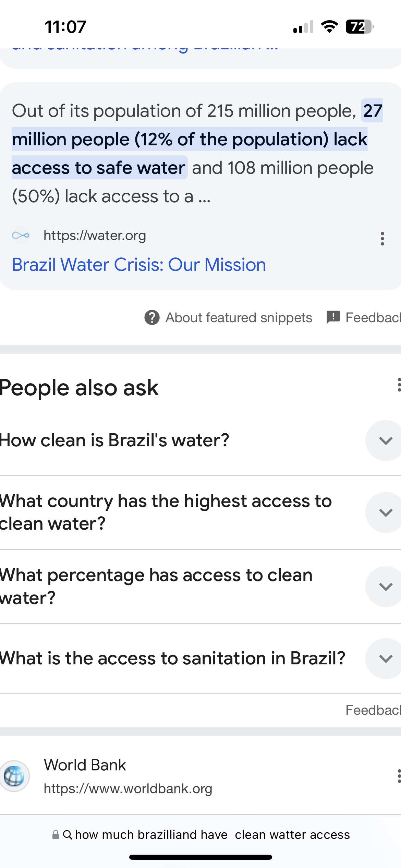This screenshot has width=401, height=868.
Task: Open the World Bank result title
Action: pyautogui.click(x=85, y=765)
